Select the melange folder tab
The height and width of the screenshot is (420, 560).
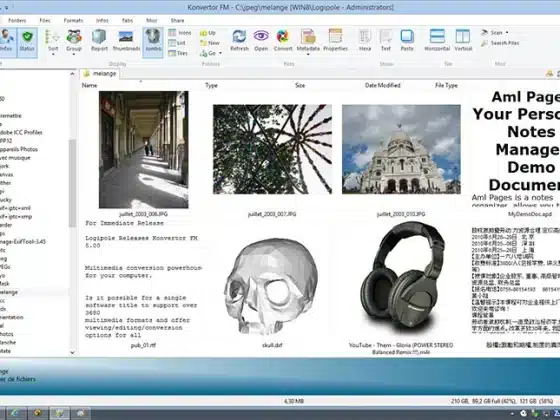[x=100, y=74]
